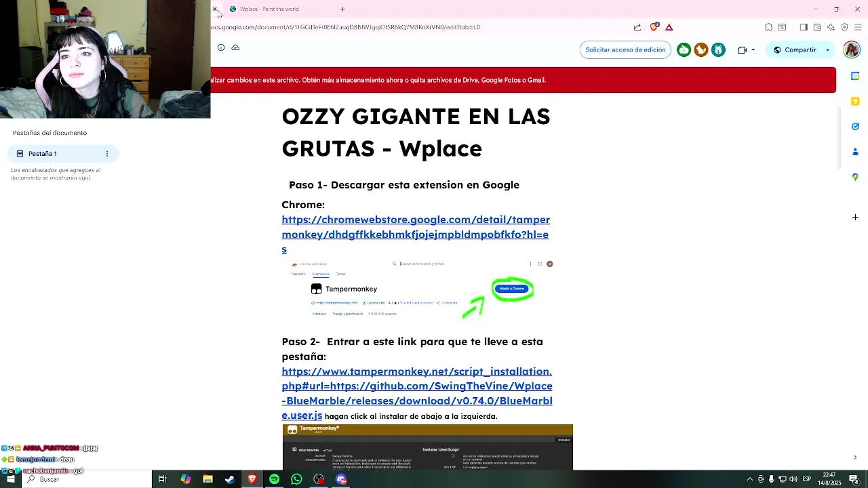
Task: Click the 'Pestañas del documento' heading
Action: pyautogui.click(x=50, y=133)
